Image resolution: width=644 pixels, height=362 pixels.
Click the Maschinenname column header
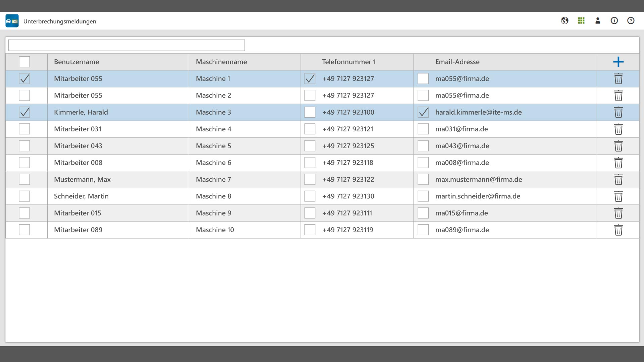point(221,62)
